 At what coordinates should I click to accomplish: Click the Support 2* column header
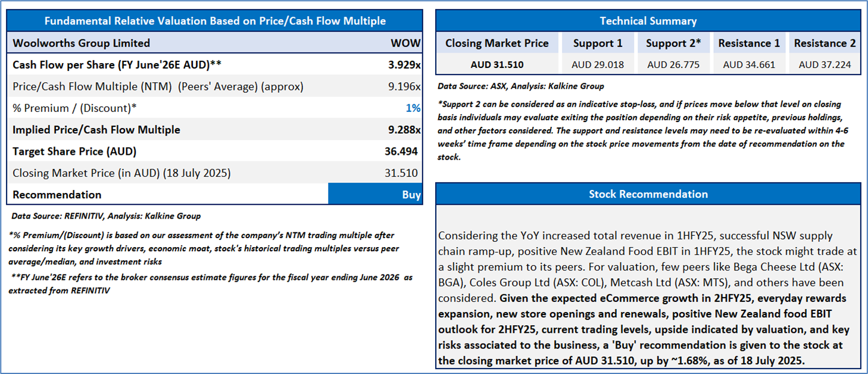(673, 43)
